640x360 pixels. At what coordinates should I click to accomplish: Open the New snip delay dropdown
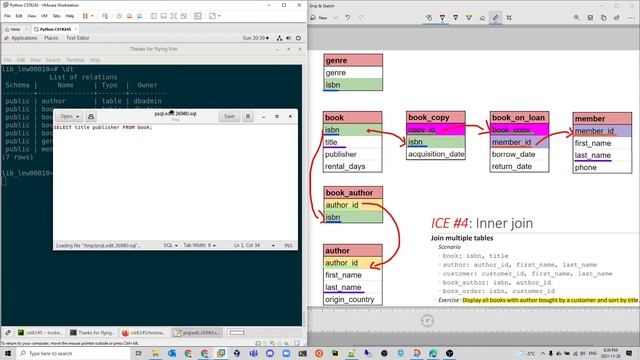coord(336,18)
